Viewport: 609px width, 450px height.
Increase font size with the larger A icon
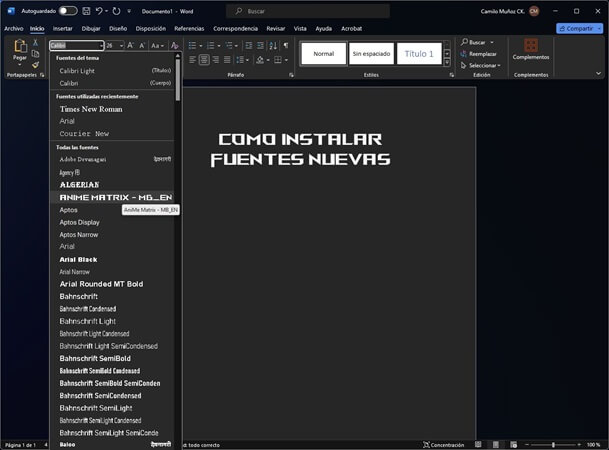(130, 45)
